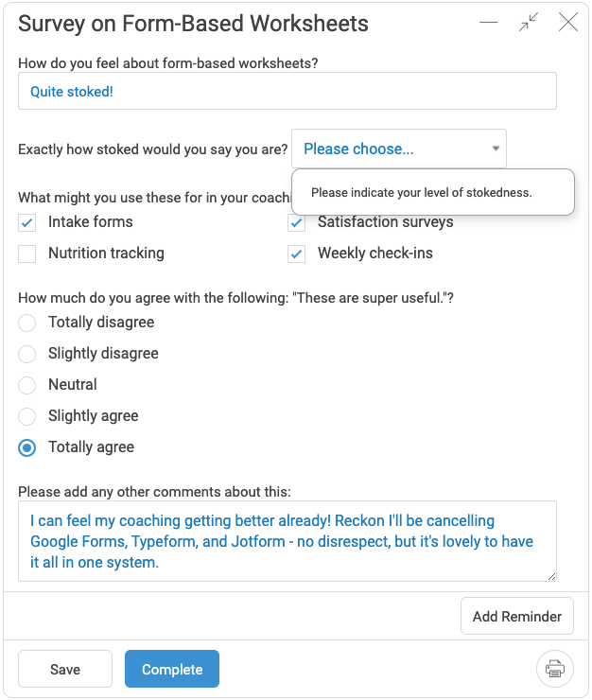Close the survey worksheet window
592x700 pixels.
[568, 22]
